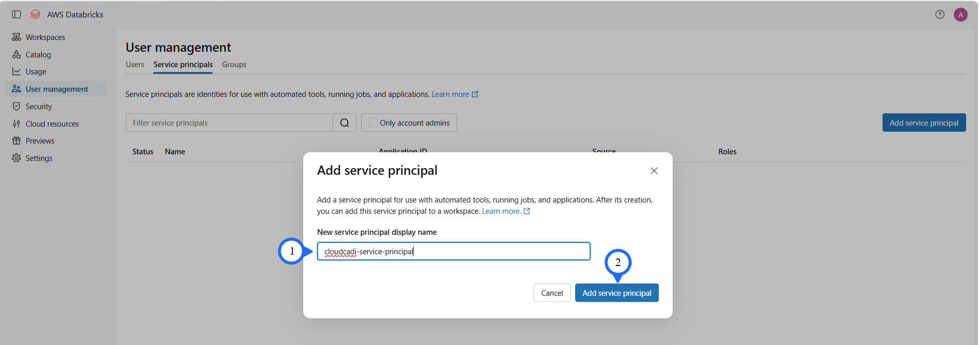Open the user avatar menu
The image size is (980, 345).
click(x=961, y=14)
